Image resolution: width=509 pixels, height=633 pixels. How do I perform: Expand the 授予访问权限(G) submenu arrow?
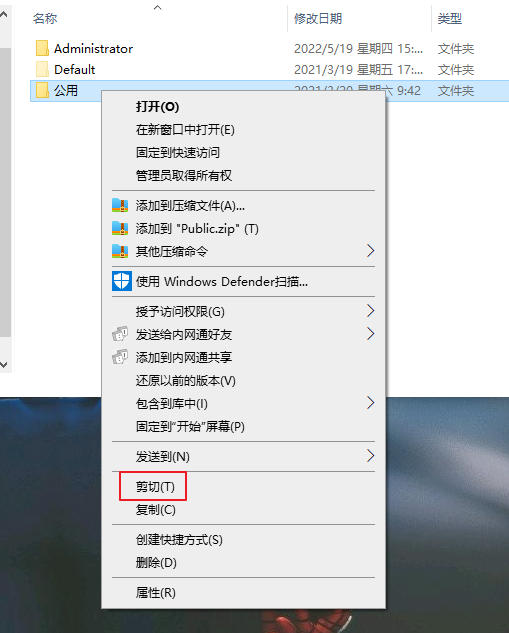coord(370,311)
